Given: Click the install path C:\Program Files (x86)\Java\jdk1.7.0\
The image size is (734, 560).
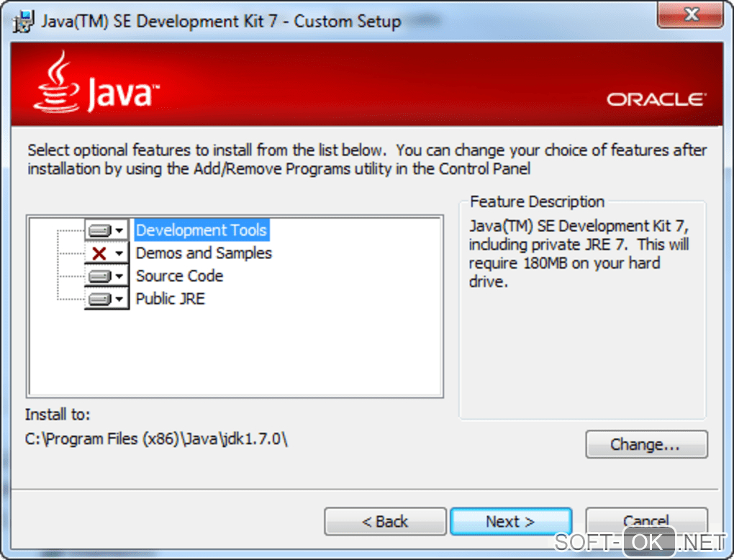Looking at the screenshot, I should [156, 439].
